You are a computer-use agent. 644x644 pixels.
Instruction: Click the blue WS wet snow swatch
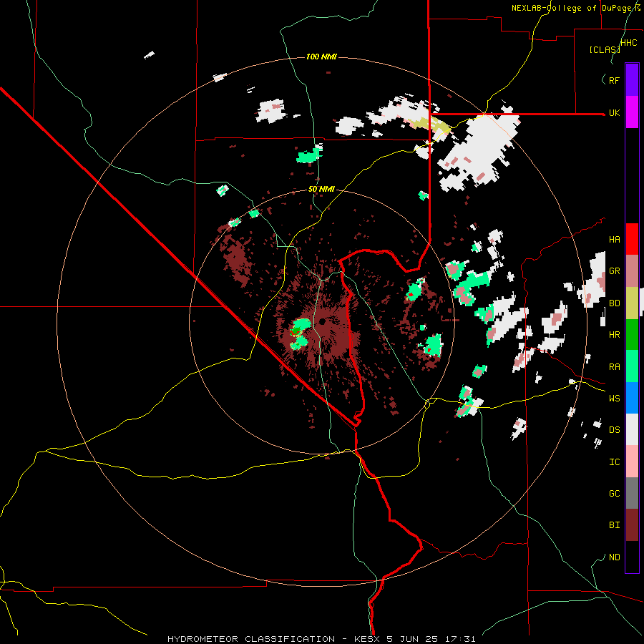pyautogui.click(x=632, y=398)
